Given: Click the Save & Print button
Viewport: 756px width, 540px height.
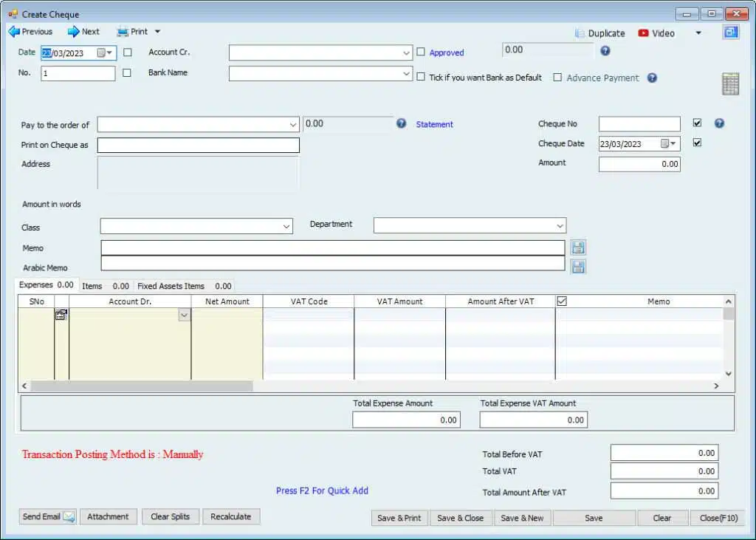Looking at the screenshot, I should click(399, 518).
